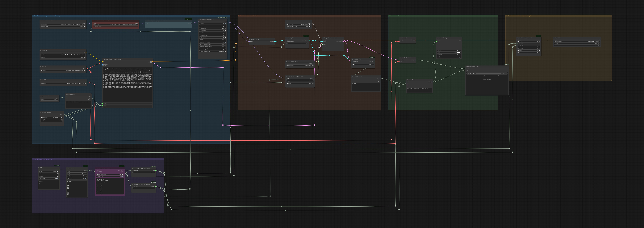Open the unet_name model dropdown

pyautogui.click(x=63, y=25)
